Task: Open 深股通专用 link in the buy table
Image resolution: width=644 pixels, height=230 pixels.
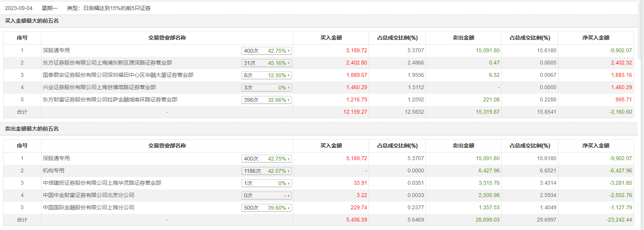Action: [x=56, y=50]
